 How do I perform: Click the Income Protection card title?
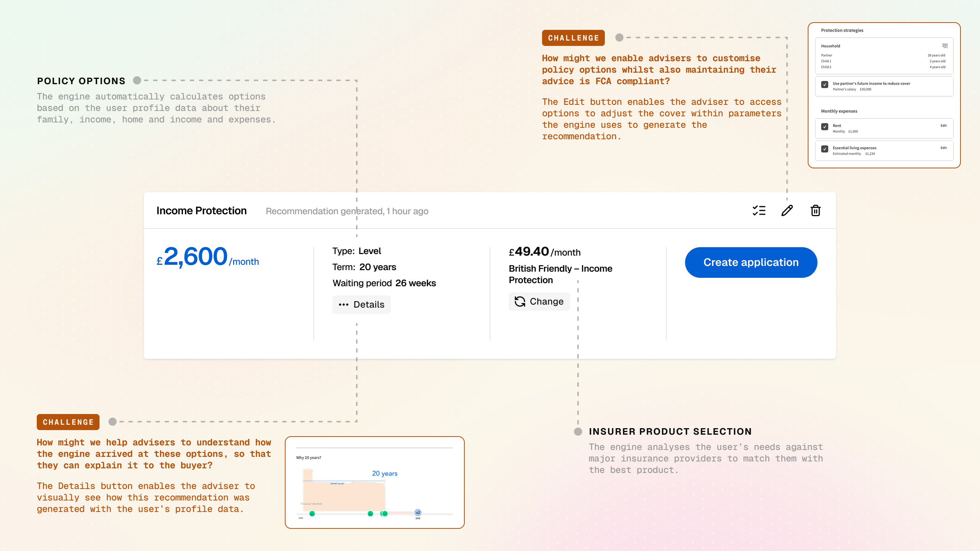201,211
